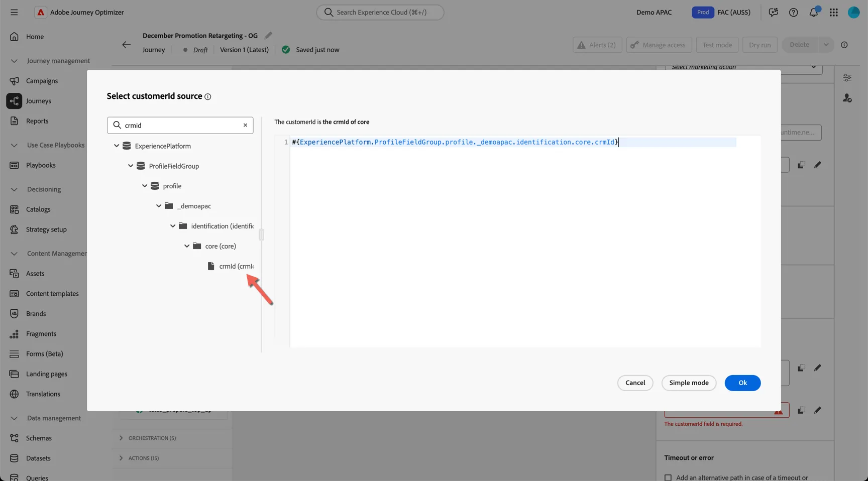Open the hamburger navigation menu

coord(14,12)
